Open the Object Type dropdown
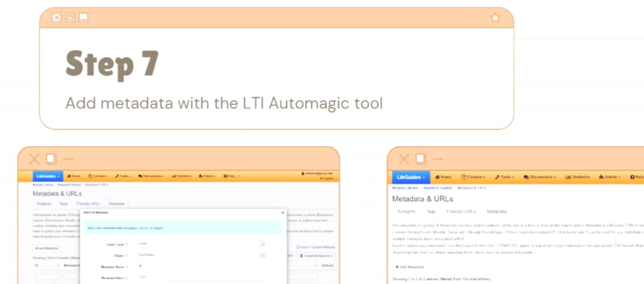644x284 pixels. click(x=201, y=244)
